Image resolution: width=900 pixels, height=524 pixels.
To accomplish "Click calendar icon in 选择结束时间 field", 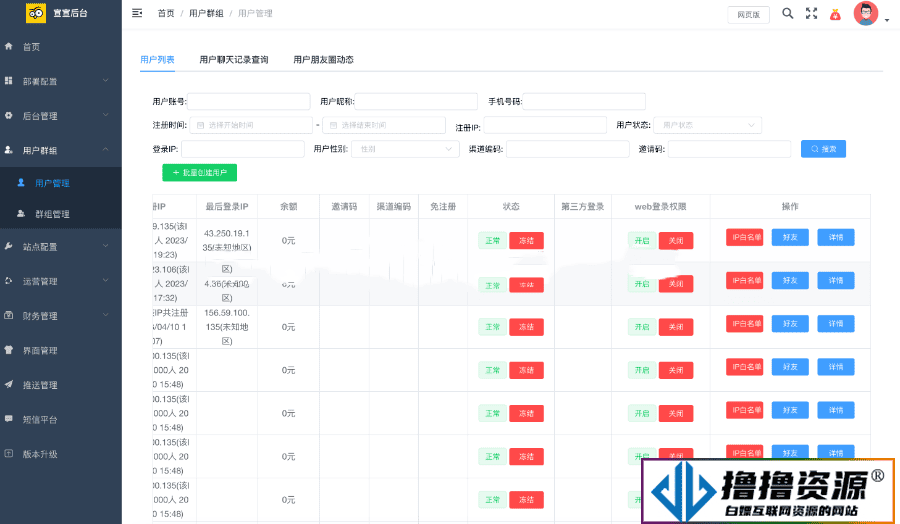I will click(x=333, y=125).
